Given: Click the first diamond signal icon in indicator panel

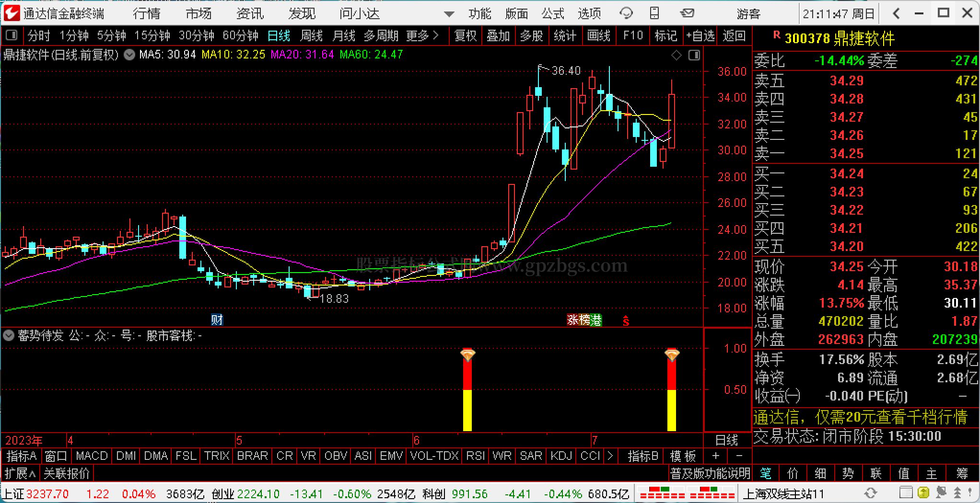Looking at the screenshot, I should tap(467, 355).
